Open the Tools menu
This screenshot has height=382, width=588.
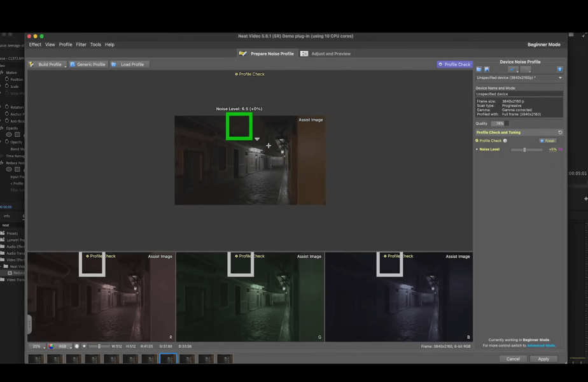click(x=95, y=45)
